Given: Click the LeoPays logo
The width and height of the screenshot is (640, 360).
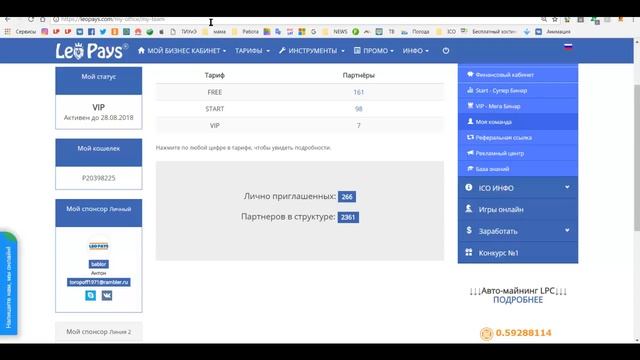Looking at the screenshot, I should [91, 51].
